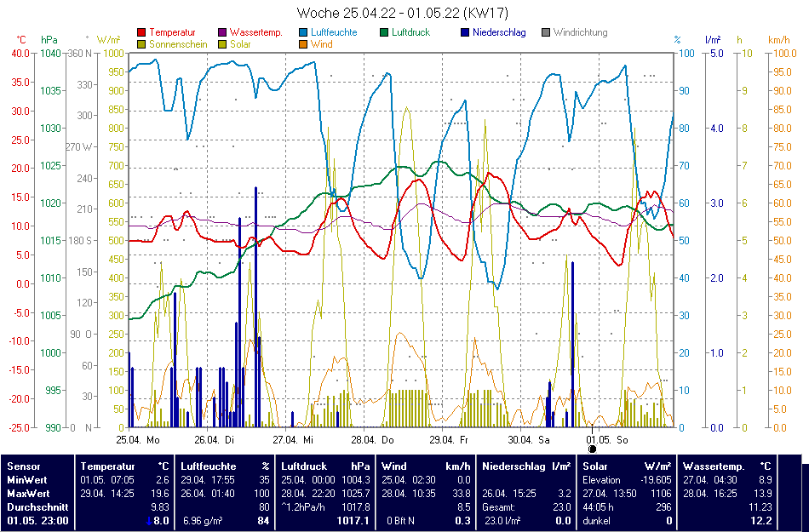
Task: Click the maximum air pressure value '1025.7'
Action: point(355,494)
